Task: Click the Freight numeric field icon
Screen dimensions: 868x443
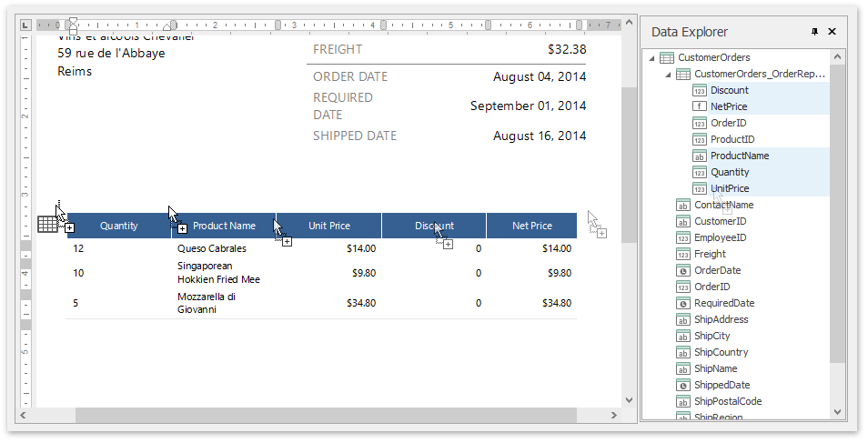Action: [682, 255]
